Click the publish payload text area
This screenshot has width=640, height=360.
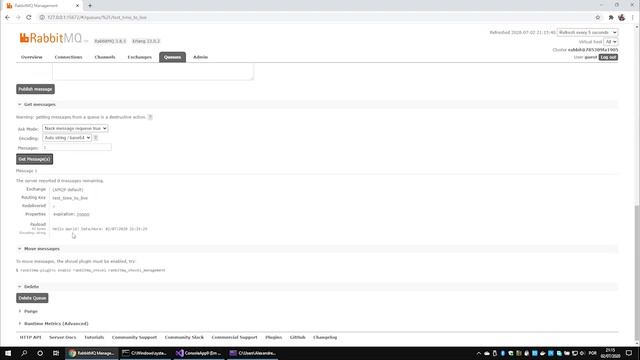coord(153,72)
